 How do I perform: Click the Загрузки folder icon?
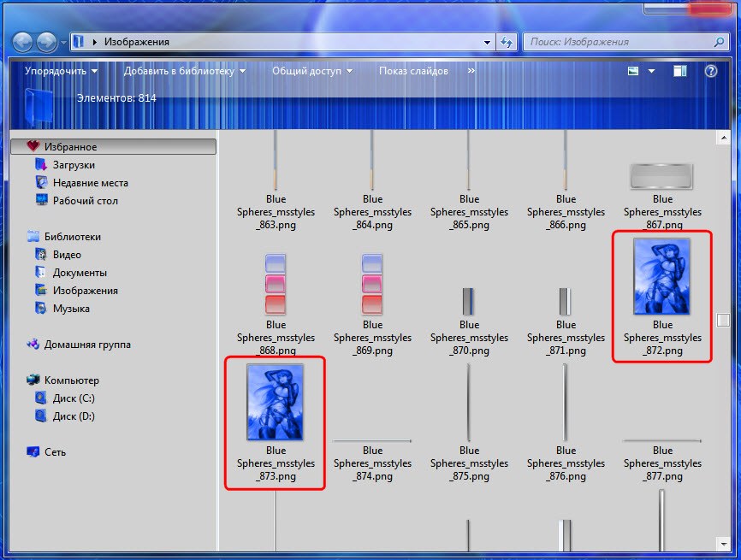[41, 164]
